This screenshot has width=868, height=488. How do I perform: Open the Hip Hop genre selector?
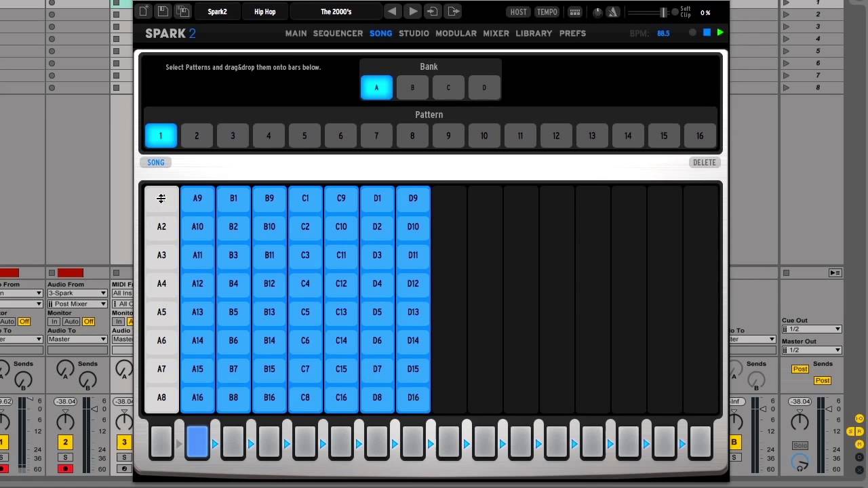coord(264,12)
